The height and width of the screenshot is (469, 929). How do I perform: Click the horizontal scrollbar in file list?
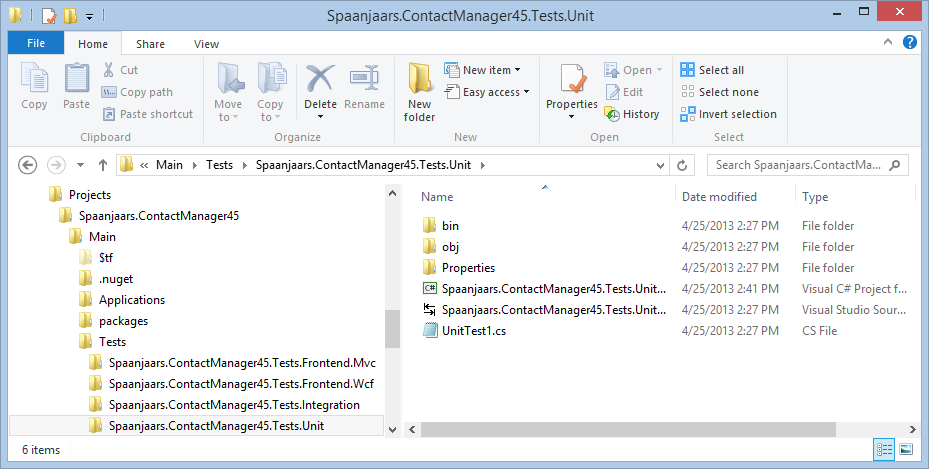[x=620, y=429]
